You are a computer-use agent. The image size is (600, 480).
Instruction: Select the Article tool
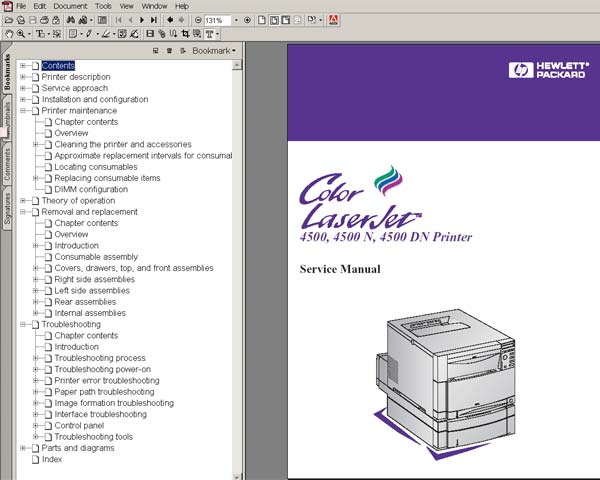[174, 34]
